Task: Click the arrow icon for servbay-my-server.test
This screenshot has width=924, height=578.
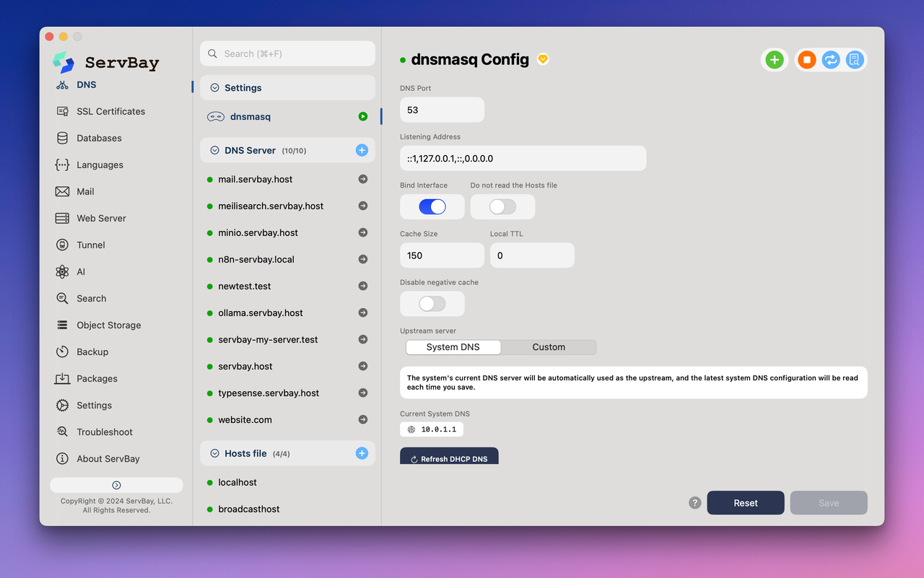Action: pyautogui.click(x=363, y=339)
